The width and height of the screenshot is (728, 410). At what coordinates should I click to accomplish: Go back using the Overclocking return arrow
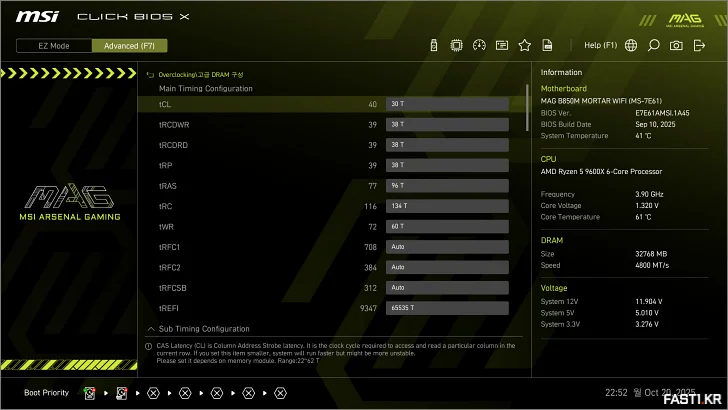[150, 75]
